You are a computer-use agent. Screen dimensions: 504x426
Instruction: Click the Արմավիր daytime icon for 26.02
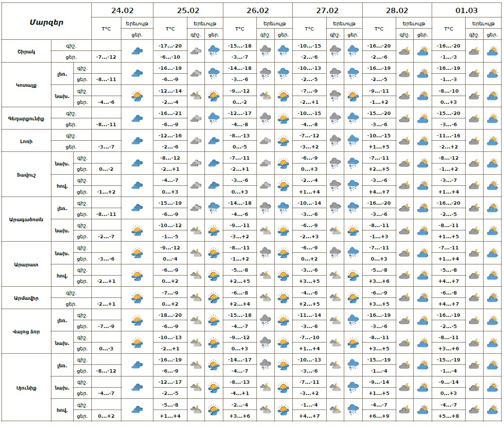point(283,297)
